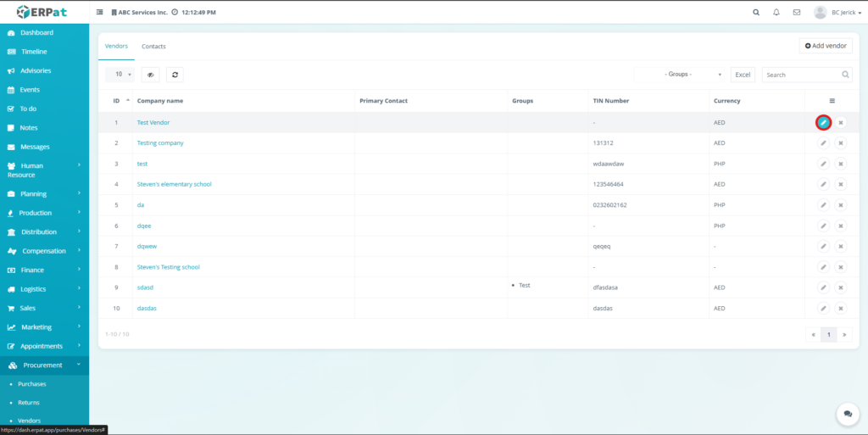Delete the Testing company vendor row
The height and width of the screenshot is (435, 868).
pos(841,143)
